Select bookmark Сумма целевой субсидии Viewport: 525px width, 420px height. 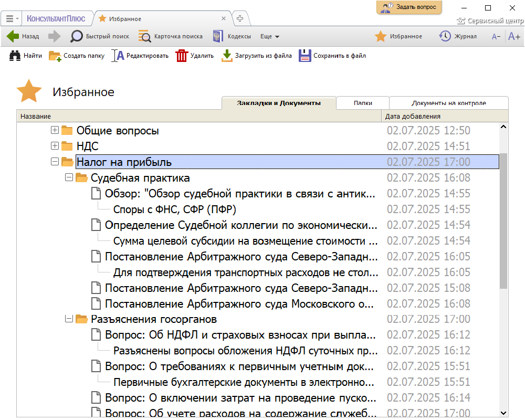click(x=245, y=241)
